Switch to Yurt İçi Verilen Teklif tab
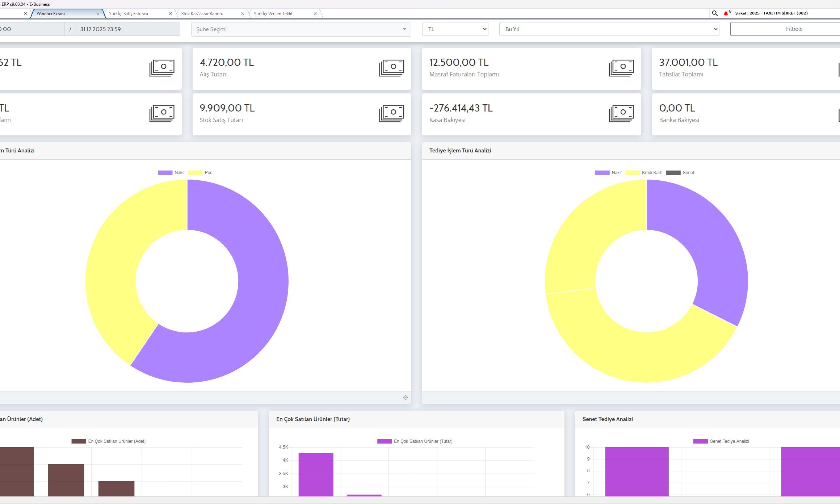Screen dimensions: 840x504 (273, 14)
